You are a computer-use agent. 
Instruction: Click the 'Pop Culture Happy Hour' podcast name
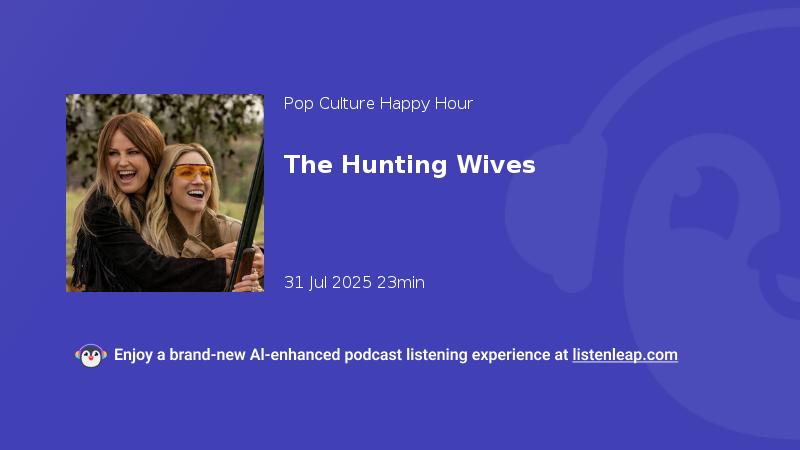tap(378, 104)
